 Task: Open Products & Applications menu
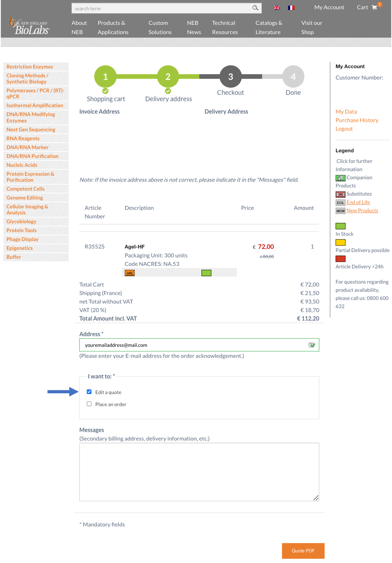113,28
